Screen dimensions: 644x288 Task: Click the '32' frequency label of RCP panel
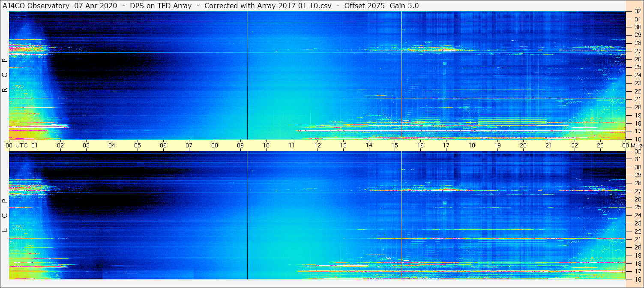tap(637, 12)
